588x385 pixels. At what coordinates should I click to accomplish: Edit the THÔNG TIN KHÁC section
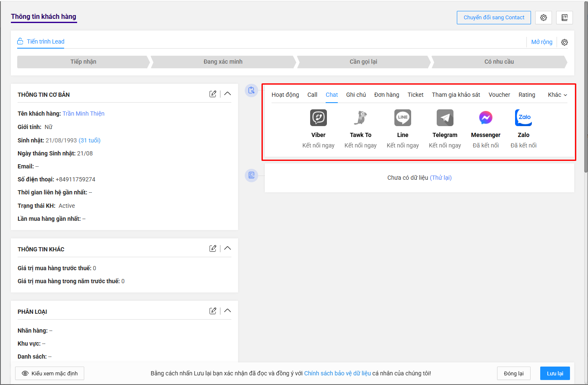(213, 248)
